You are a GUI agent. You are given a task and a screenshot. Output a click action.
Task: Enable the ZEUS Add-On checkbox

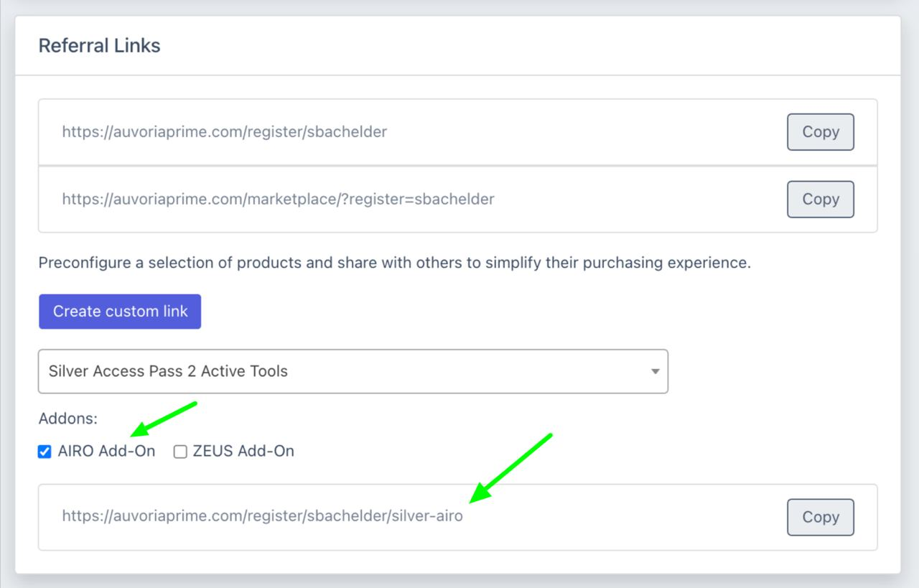pos(180,452)
